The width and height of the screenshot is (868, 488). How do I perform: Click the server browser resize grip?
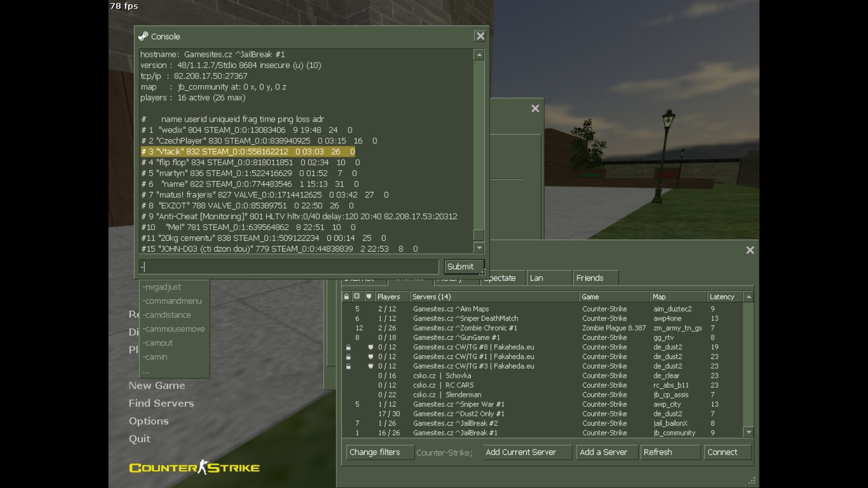click(752, 480)
